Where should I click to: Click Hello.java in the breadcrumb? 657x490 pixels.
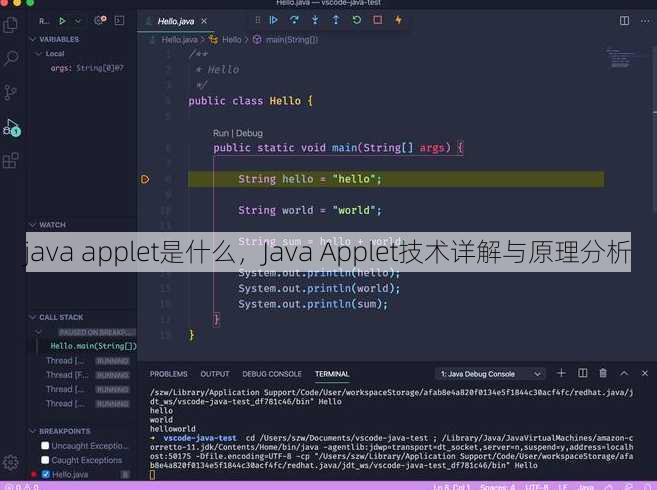(179, 40)
